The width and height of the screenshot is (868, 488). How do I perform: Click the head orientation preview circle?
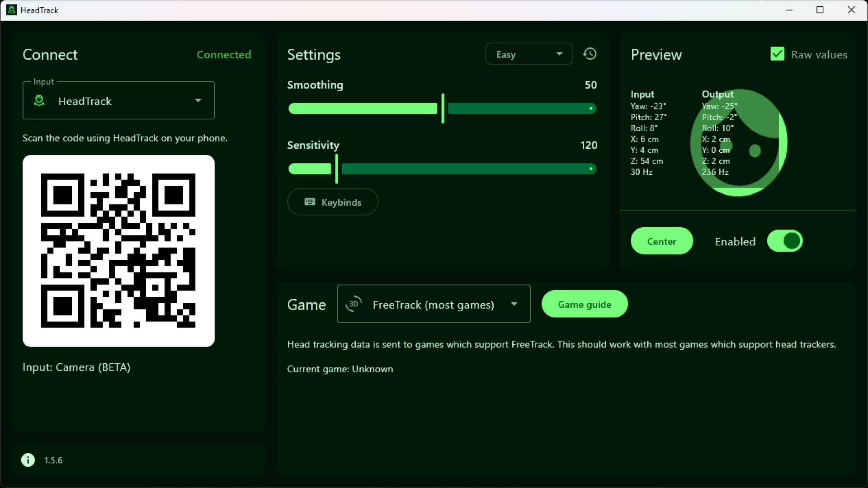pyautogui.click(x=739, y=142)
